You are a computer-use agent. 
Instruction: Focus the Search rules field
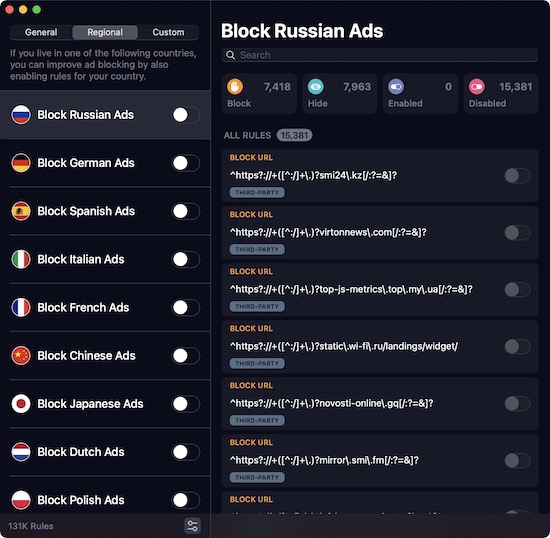[x=380, y=55]
